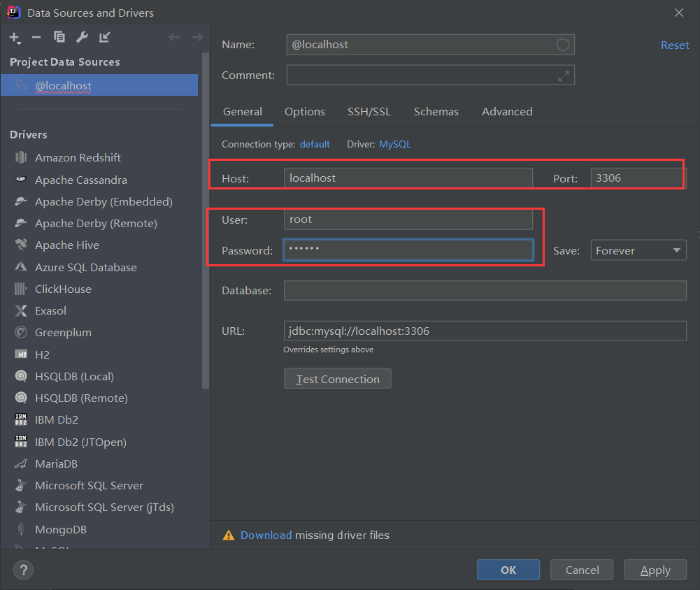Click the MongoDB leaf icon
Image resolution: width=700 pixels, height=590 pixels.
20,529
